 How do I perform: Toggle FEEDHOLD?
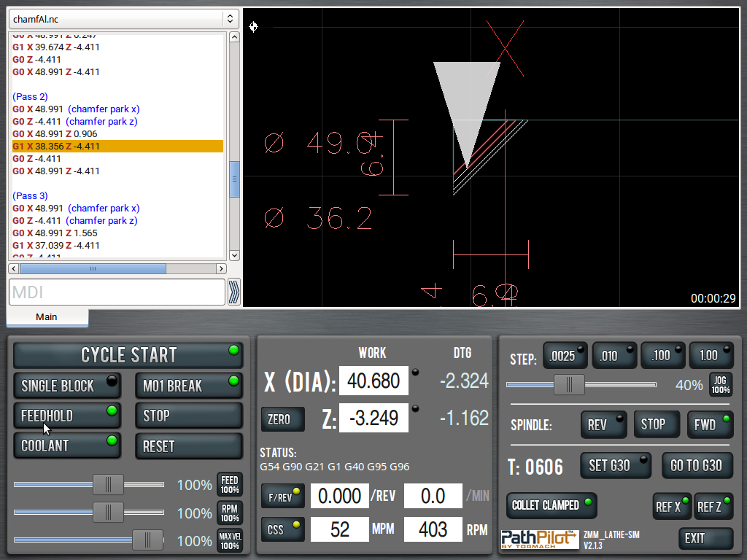pos(66,416)
